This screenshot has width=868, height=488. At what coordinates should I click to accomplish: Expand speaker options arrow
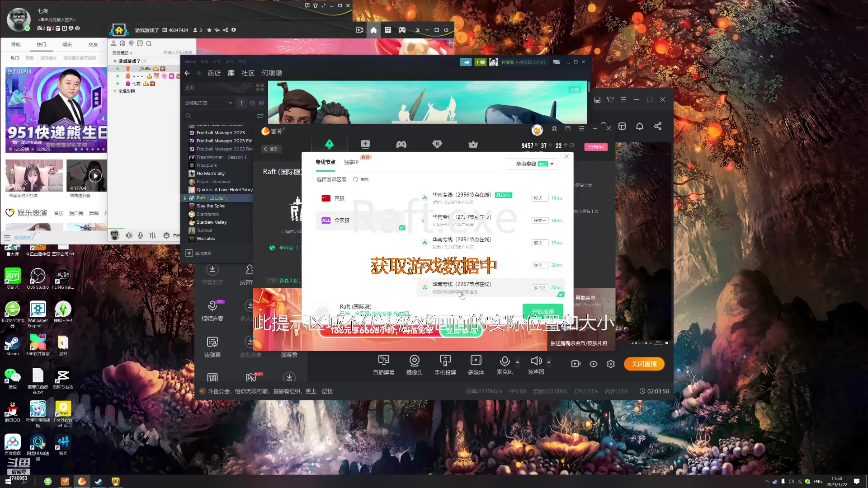pyautogui.click(x=549, y=362)
